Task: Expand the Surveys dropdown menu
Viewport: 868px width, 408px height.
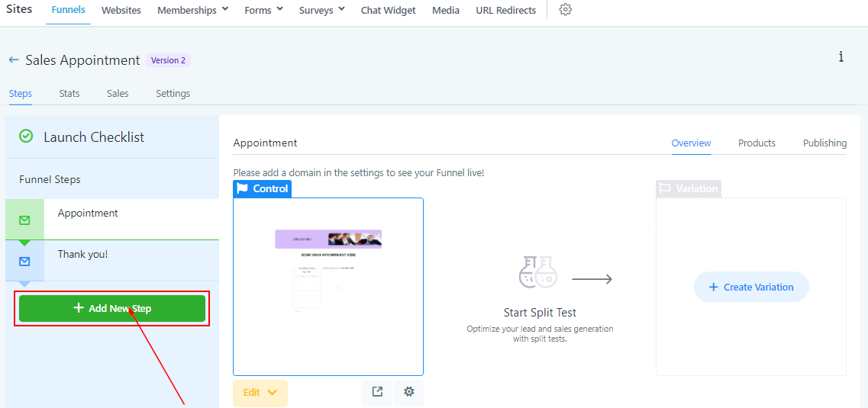Action: (322, 10)
